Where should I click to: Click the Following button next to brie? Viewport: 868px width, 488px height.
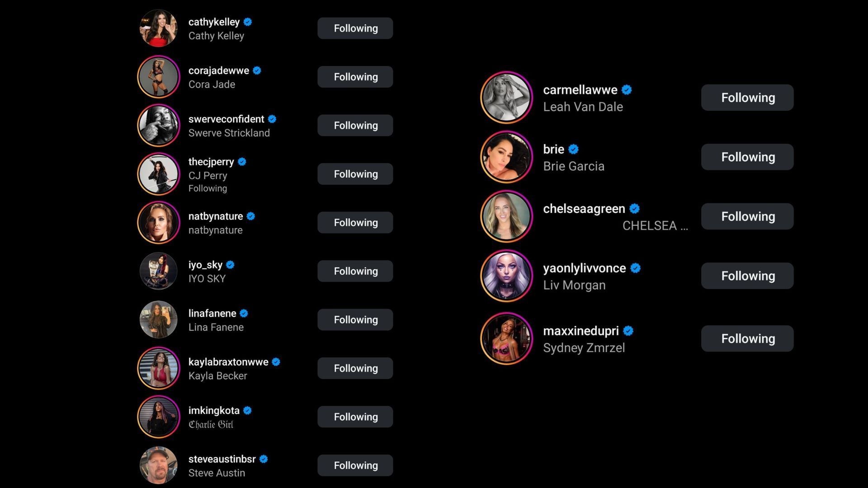pos(747,157)
